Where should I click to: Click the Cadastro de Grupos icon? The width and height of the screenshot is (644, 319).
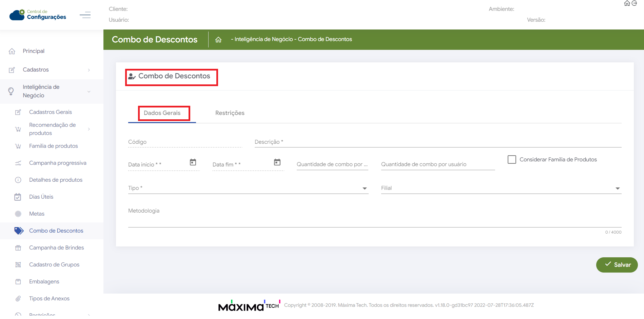[x=18, y=265]
